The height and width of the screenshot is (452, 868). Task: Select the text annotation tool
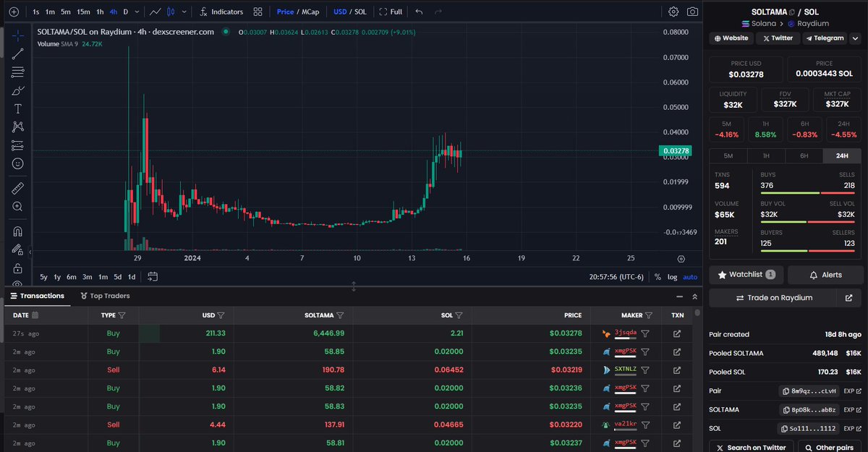coord(18,108)
